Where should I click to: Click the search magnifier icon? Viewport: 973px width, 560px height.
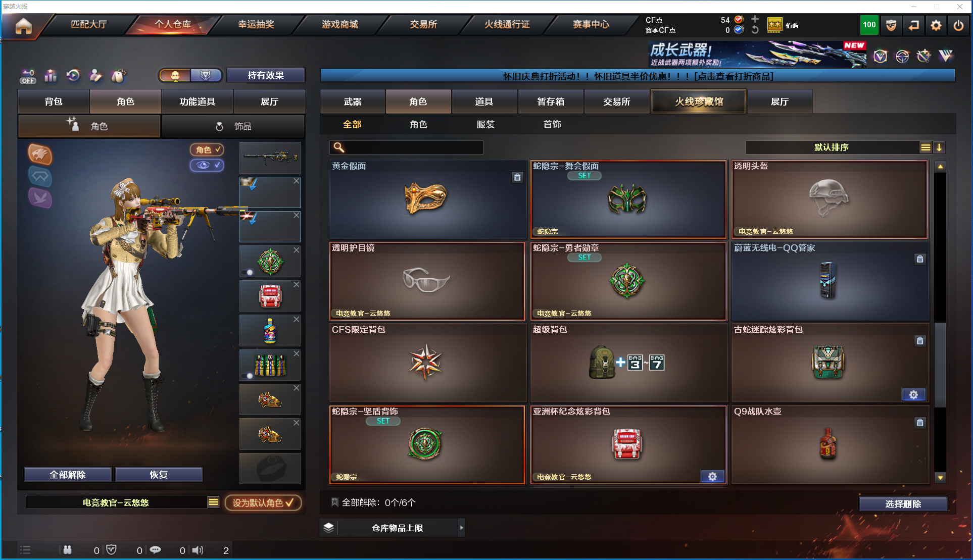pyautogui.click(x=339, y=147)
